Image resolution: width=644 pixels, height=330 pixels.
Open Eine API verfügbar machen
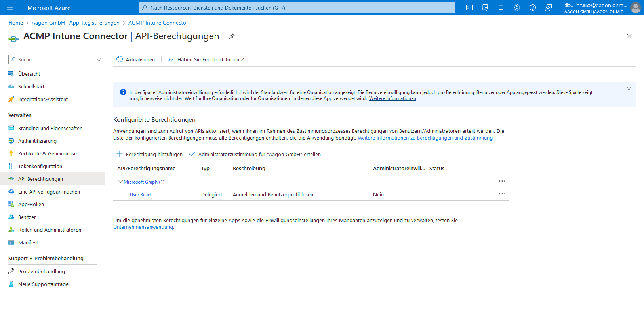tap(49, 192)
